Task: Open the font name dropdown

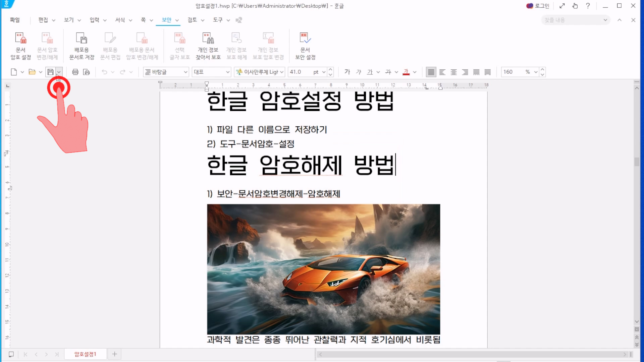Action: click(282, 72)
